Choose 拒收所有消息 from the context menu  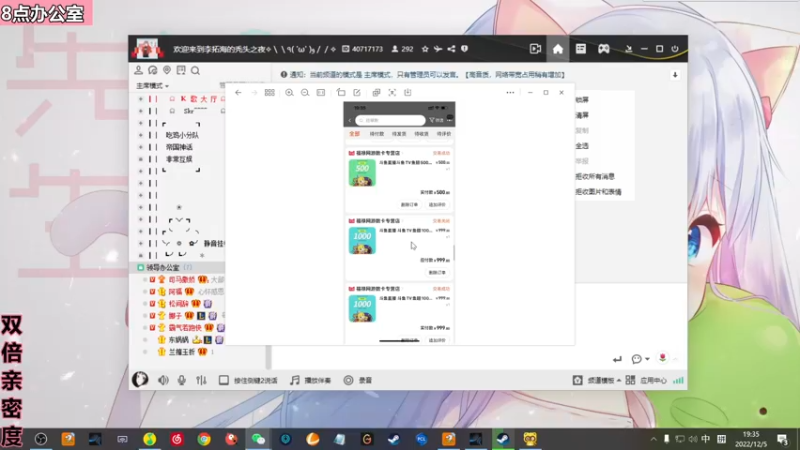click(595, 177)
